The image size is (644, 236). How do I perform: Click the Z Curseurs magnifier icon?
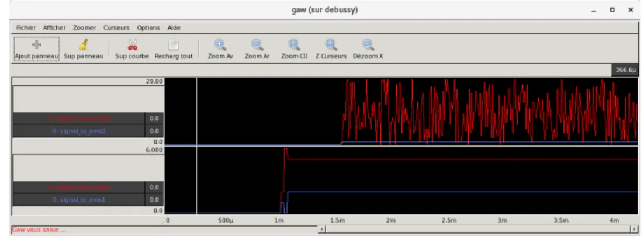[331, 44]
